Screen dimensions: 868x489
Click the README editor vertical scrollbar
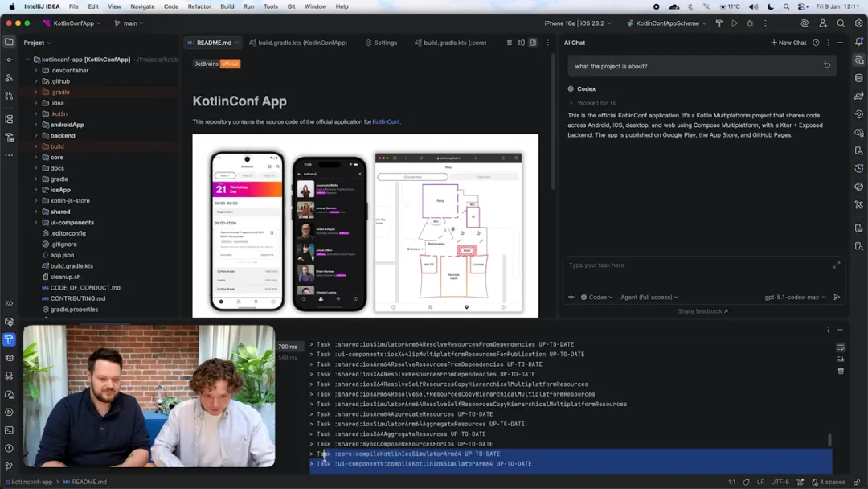coord(553,121)
